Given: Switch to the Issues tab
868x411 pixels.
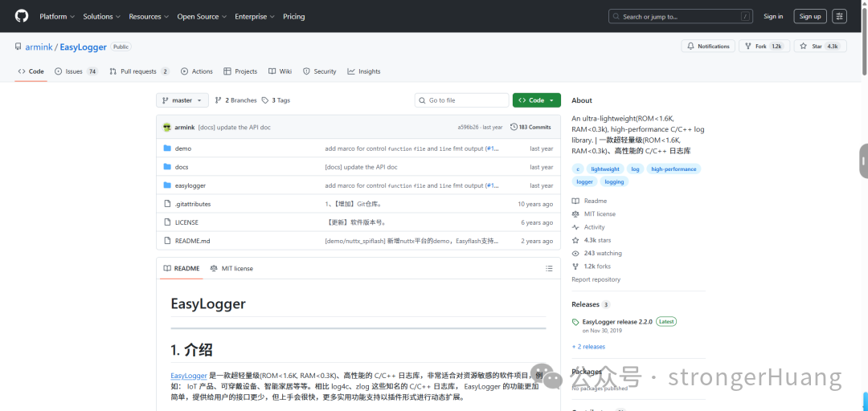Looking at the screenshot, I should coord(76,71).
